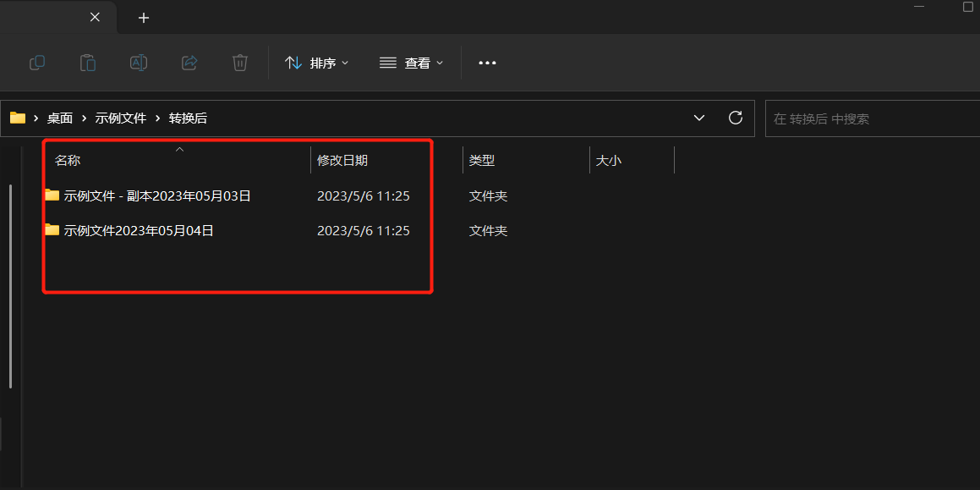Click the 名称 column sort arrow

coord(179,149)
